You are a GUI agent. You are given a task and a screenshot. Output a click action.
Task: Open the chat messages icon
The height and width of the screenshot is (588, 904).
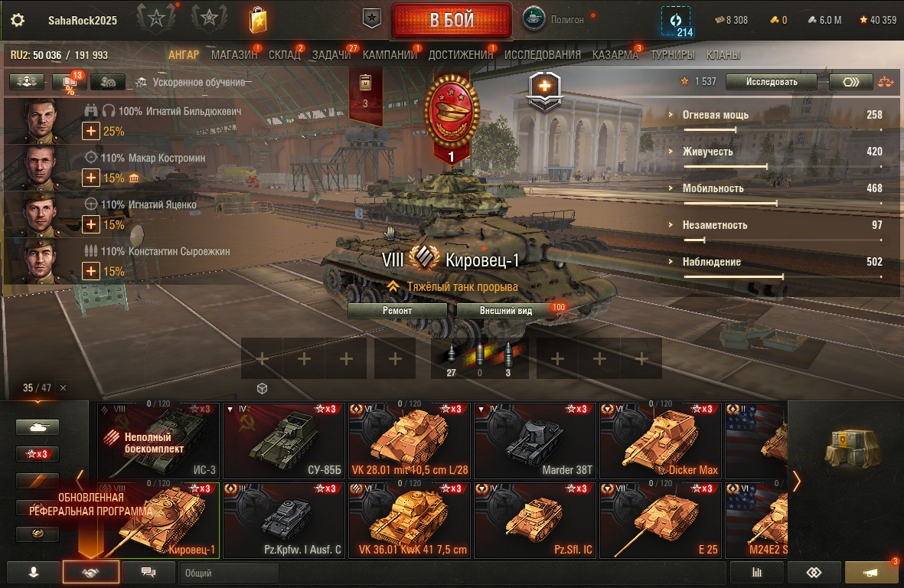[x=148, y=573]
